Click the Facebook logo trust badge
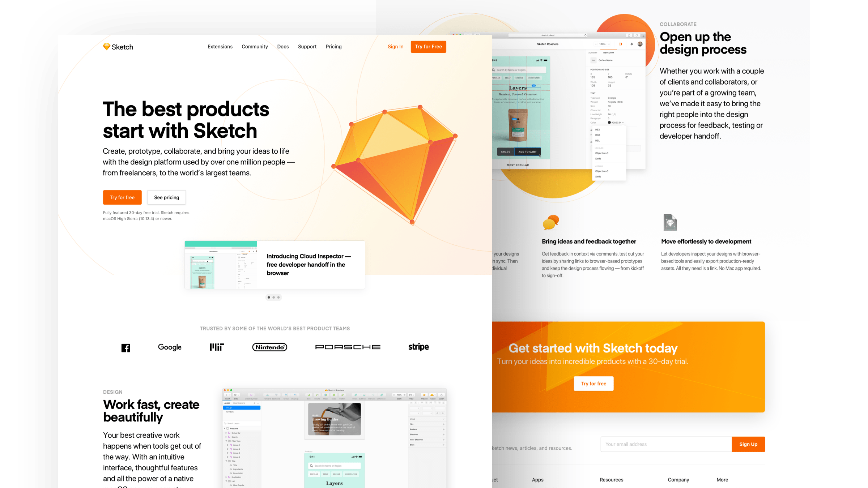The height and width of the screenshot is (488, 868). point(126,347)
